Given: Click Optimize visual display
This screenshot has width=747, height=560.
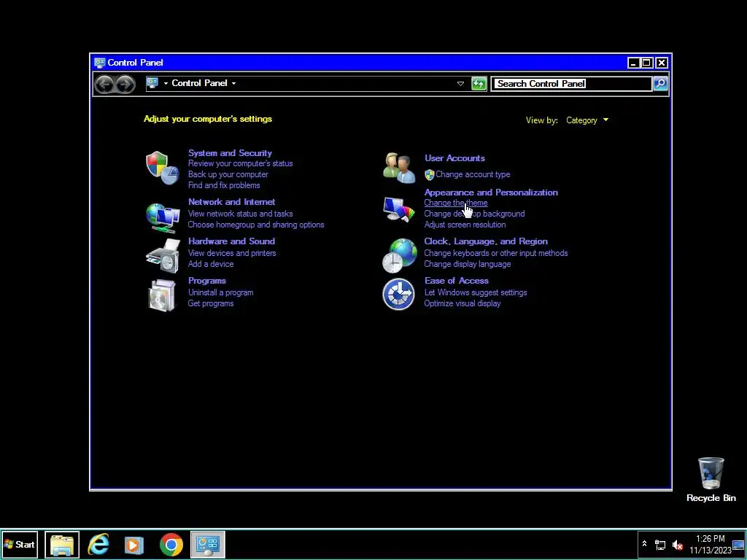Looking at the screenshot, I should (462, 304).
